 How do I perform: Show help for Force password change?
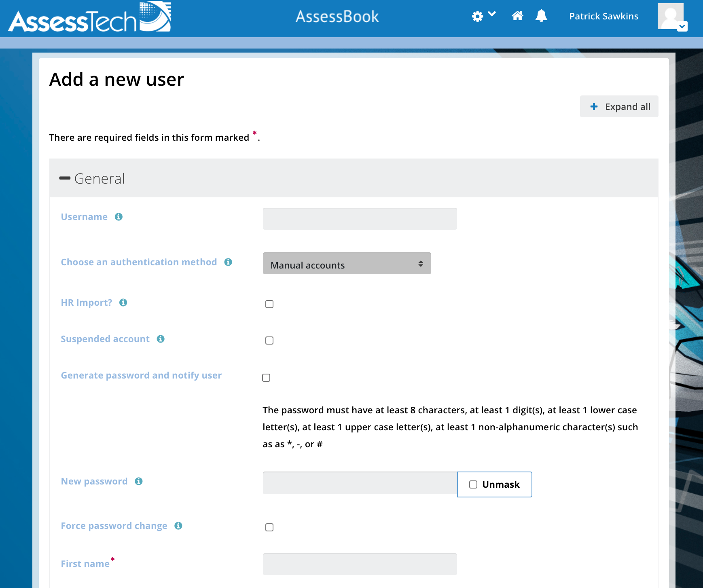point(178,526)
